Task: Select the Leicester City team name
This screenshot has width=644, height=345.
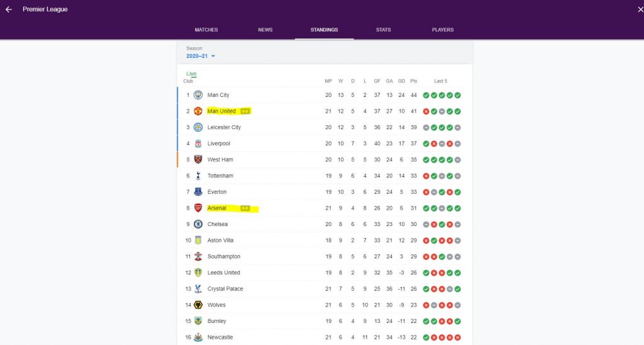Action: [224, 127]
